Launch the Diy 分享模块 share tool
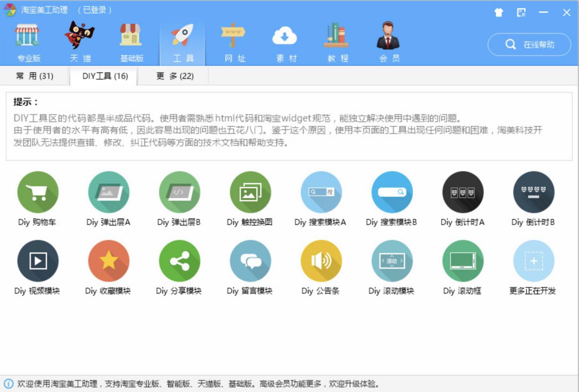 (179, 261)
